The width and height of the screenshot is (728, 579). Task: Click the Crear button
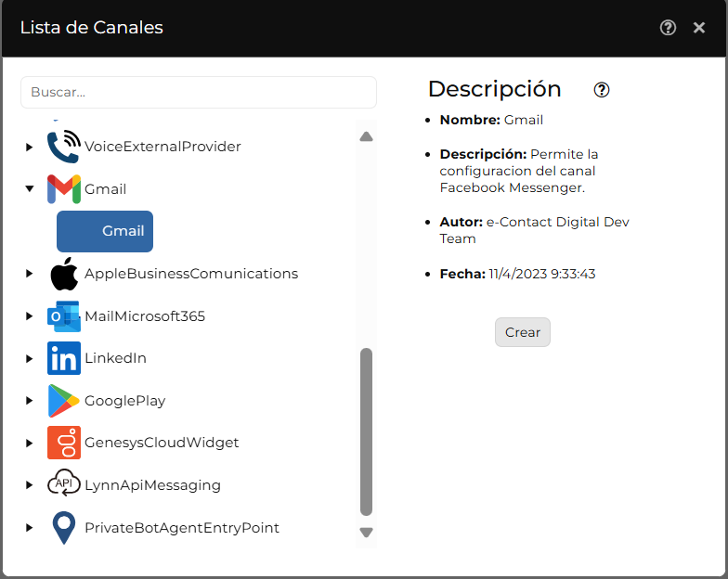click(522, 332)
